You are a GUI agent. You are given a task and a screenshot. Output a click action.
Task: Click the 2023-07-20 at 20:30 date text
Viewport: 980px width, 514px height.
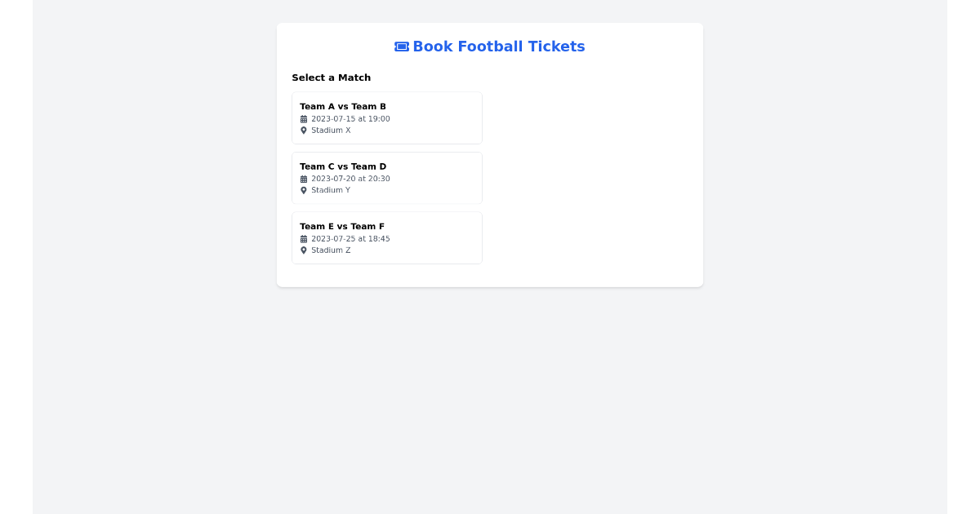(350, 179)
